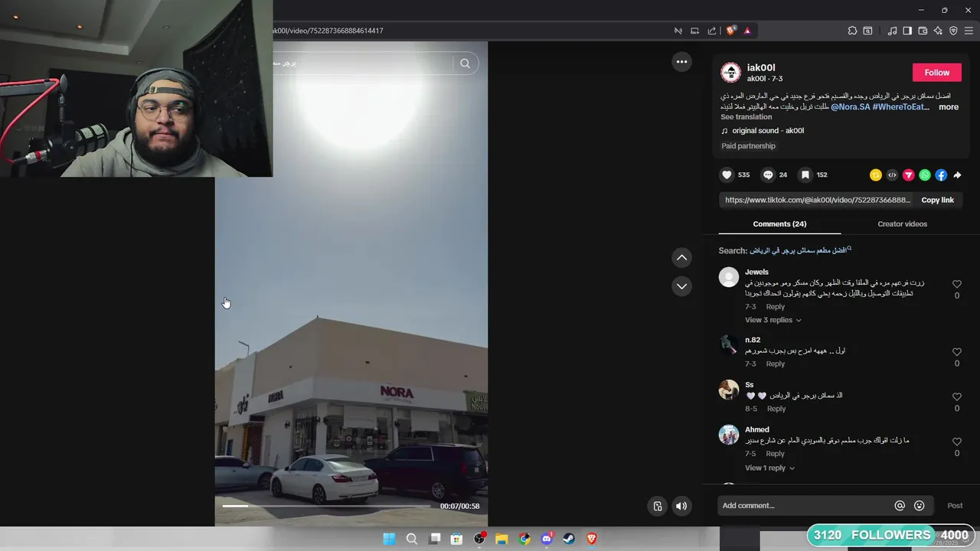This screenshot has height=551, width=980.
Task: Open the Leo AI sparkle icon
Action: [938, 31]
